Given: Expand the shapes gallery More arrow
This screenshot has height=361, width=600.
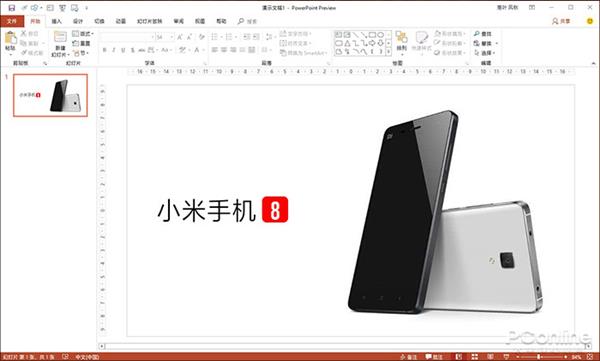Looking at the screenshot, I should pos(389,52).
